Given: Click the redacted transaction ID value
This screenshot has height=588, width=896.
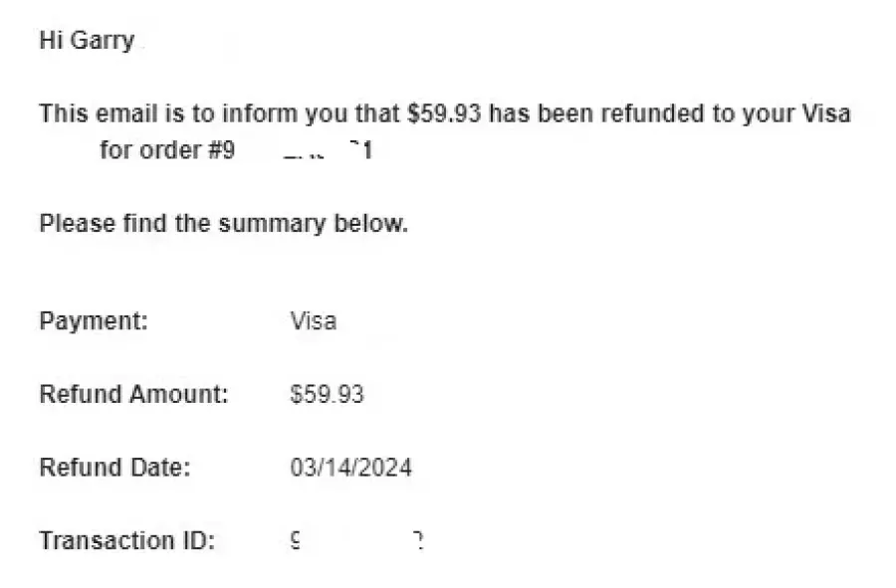Looking at the screenshot, I should pos(357,540).
